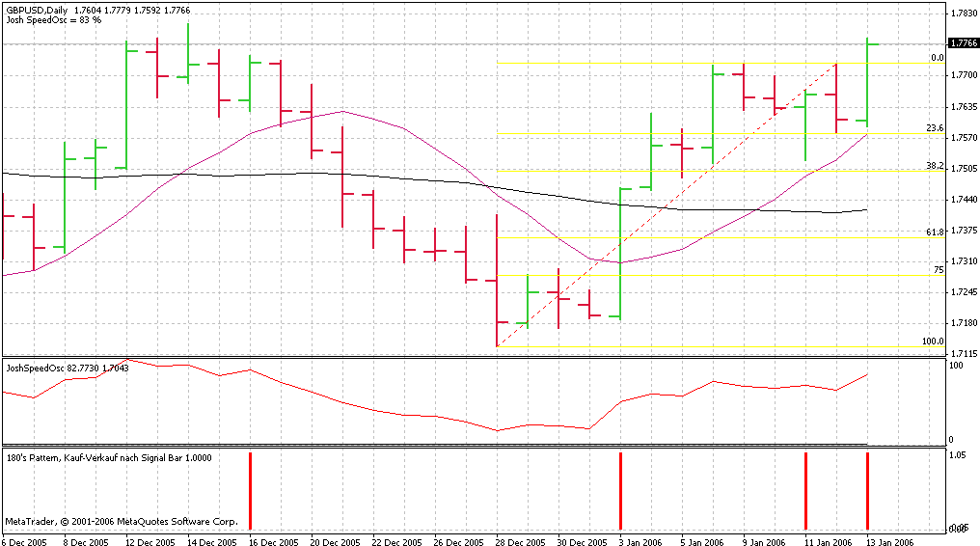Click the 3 Jan 2006 date label

point(641,541)
